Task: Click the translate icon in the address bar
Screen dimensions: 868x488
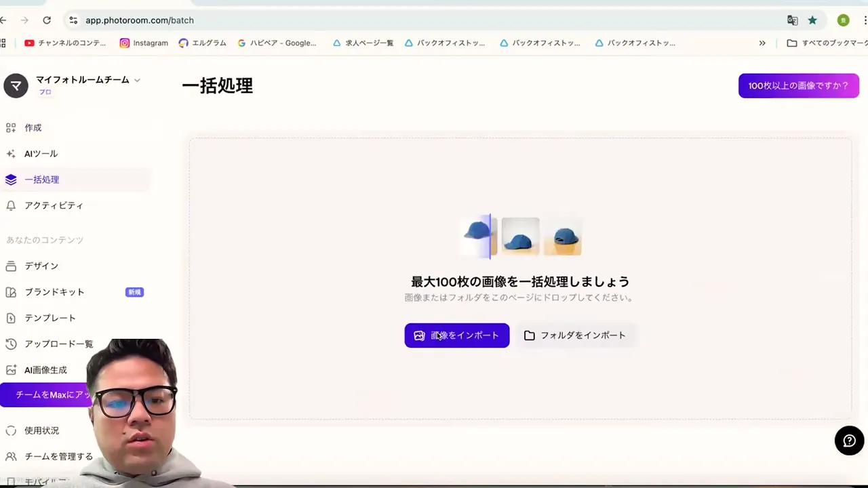Action: point(792,20)
